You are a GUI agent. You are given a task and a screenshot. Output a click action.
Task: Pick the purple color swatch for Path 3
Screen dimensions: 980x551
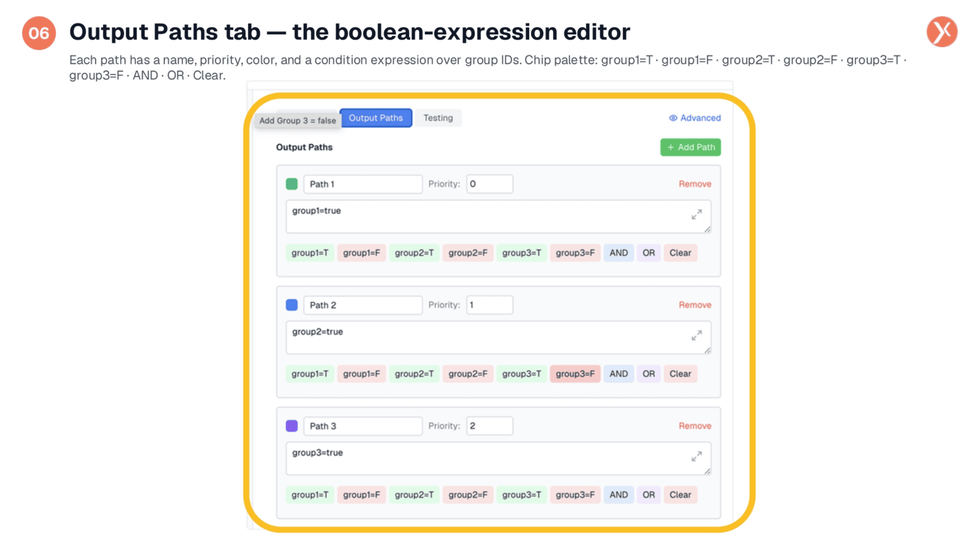click(292, 425)
